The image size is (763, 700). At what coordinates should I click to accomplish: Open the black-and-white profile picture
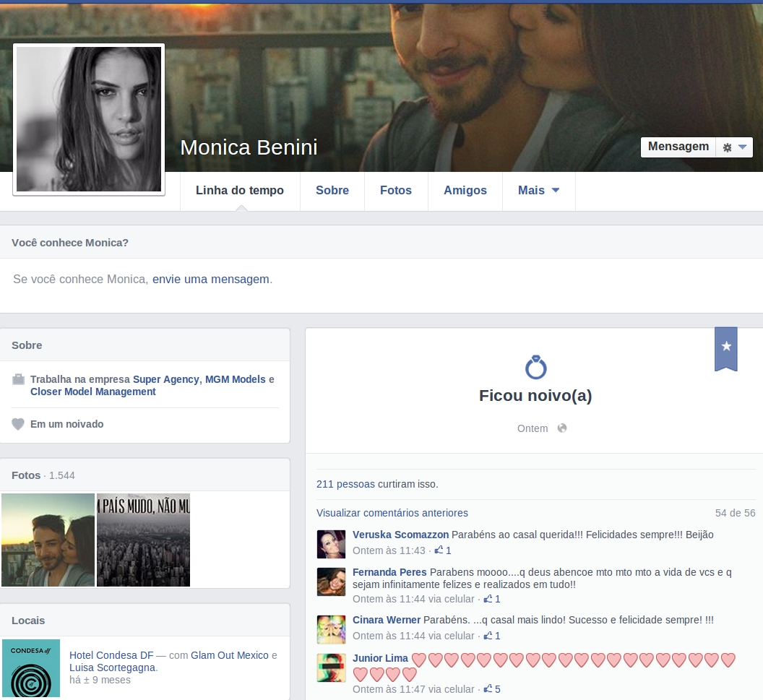89,119
